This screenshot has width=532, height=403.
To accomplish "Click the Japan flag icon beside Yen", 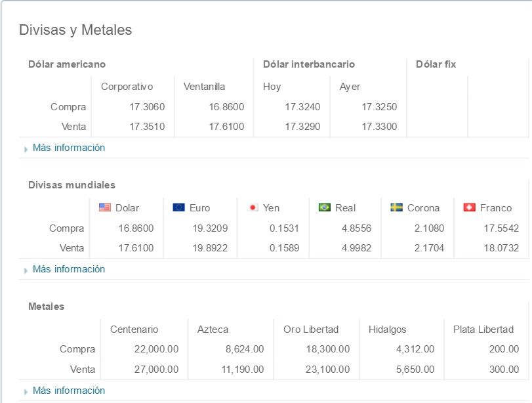I will 254,207.
